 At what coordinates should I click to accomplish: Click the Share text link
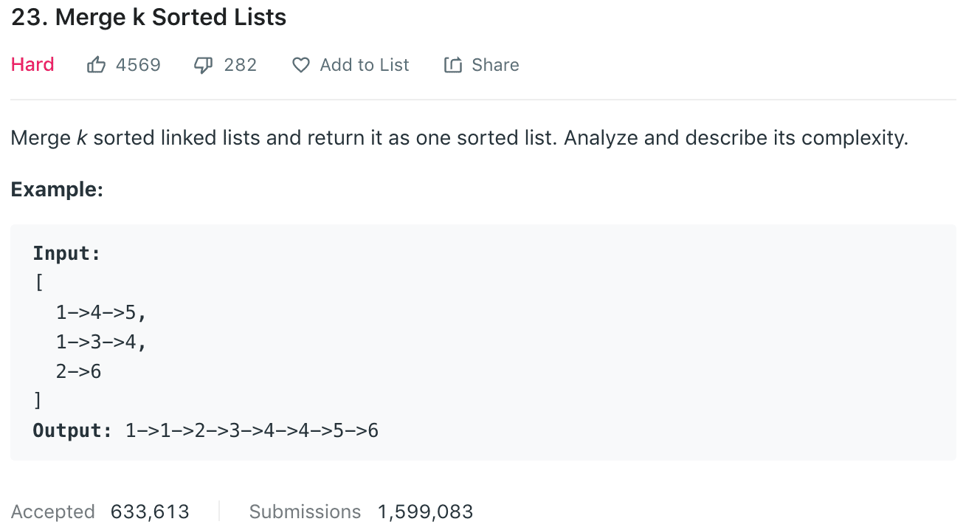[x=495, y=65]
